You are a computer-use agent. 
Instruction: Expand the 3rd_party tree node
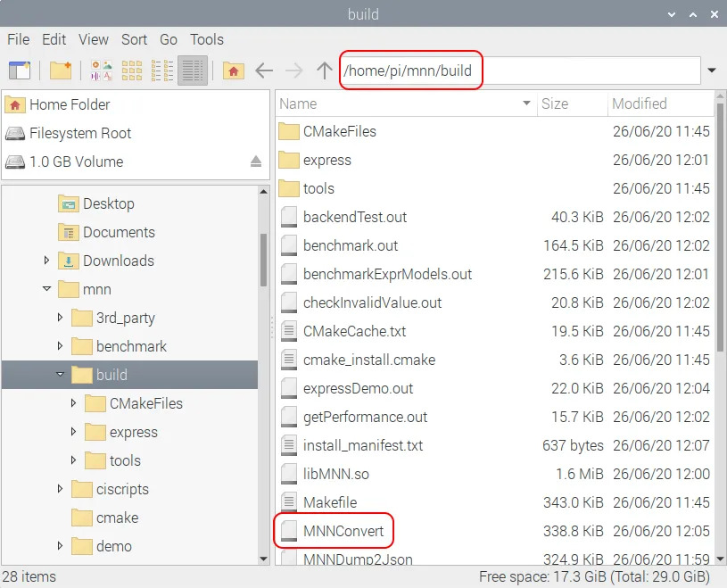pos(60,317)
